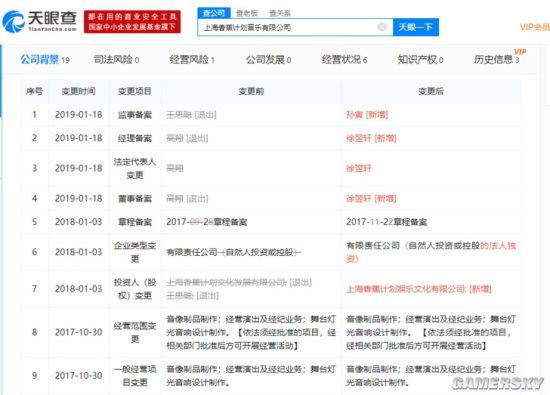The height and width of the screenshot is (395, 550).
Task: Click the 变更前 column header
Action: (251, 91)
